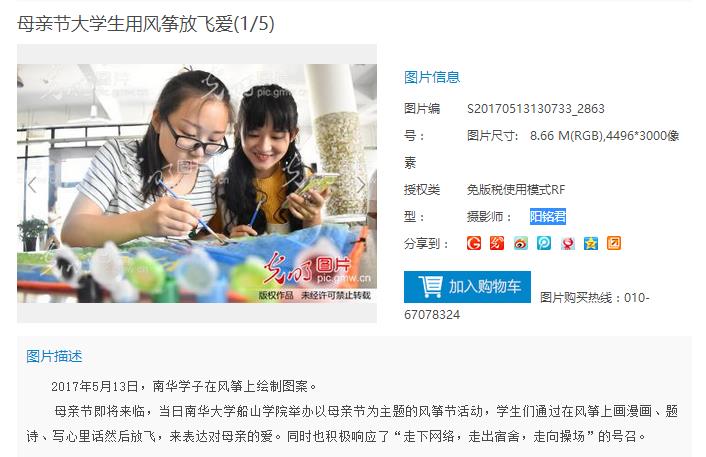Open the 图片信息 heading
Screen dimensions: 706x457
click(432, 77)
